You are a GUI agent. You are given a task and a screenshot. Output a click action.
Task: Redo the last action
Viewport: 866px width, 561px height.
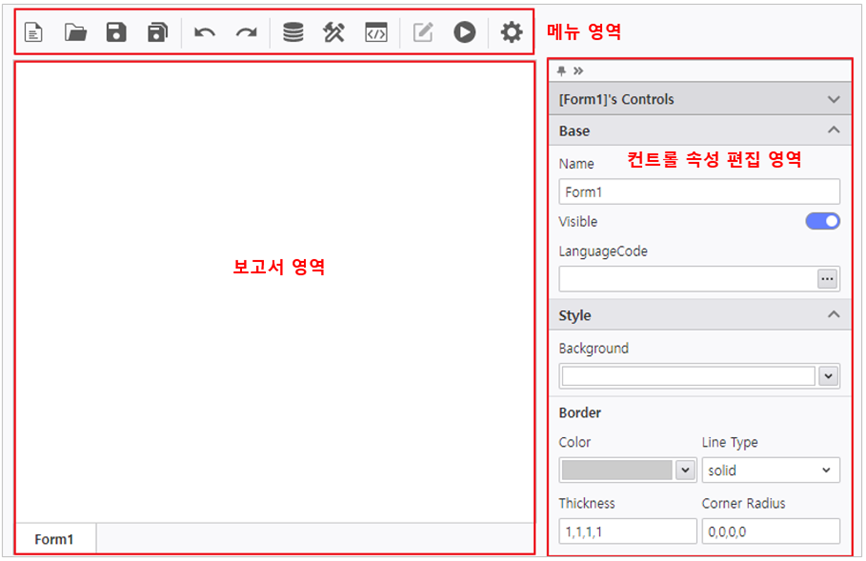pyautogui.click(x=246, y=33)
